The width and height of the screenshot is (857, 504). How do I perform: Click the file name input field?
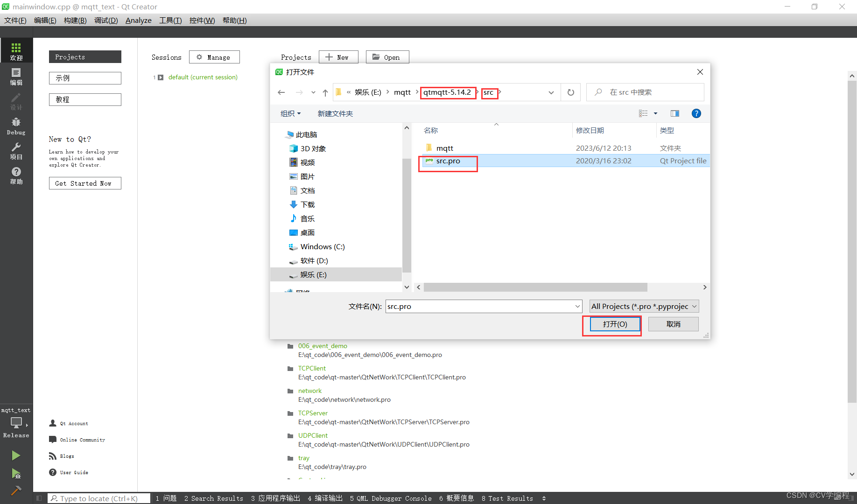tap(480, 307)
